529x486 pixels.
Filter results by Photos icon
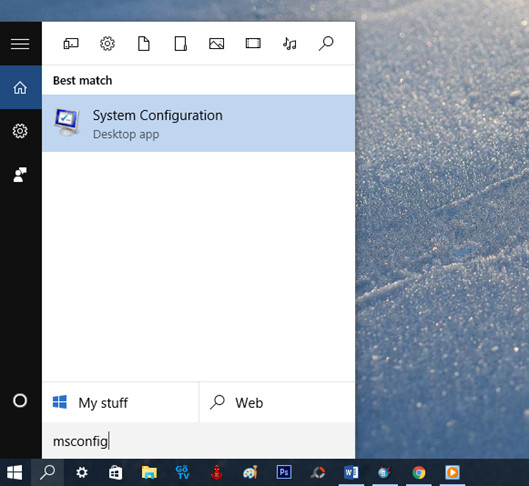217,44
